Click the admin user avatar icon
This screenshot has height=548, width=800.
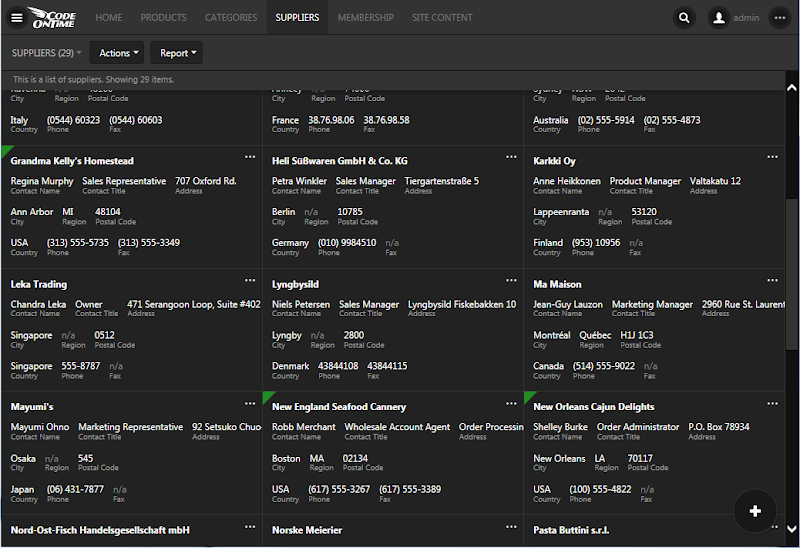click(718, 18)
